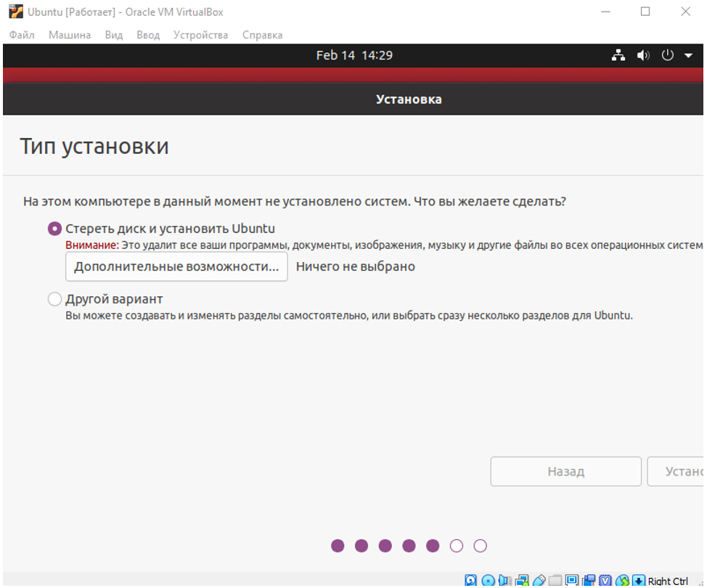Close the VirtualBox window

click(x=685, y=12)
